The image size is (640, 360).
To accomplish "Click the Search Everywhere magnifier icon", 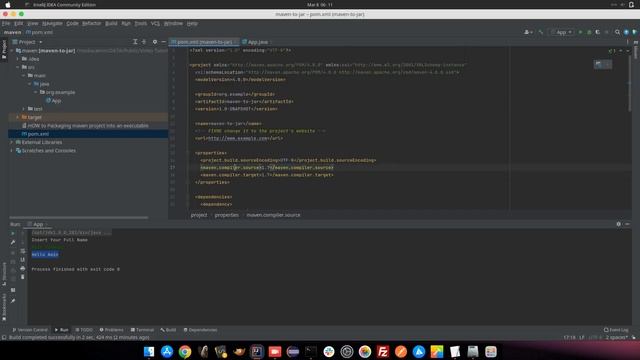I will 617,32.
